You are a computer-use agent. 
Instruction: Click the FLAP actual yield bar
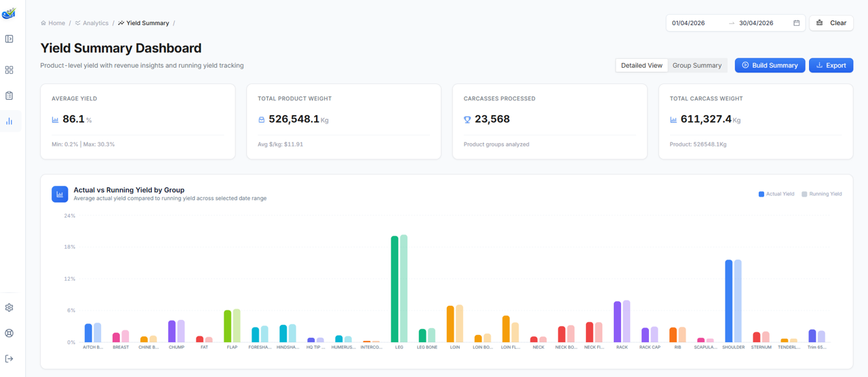pyautogui.click(x=228, y=326)
